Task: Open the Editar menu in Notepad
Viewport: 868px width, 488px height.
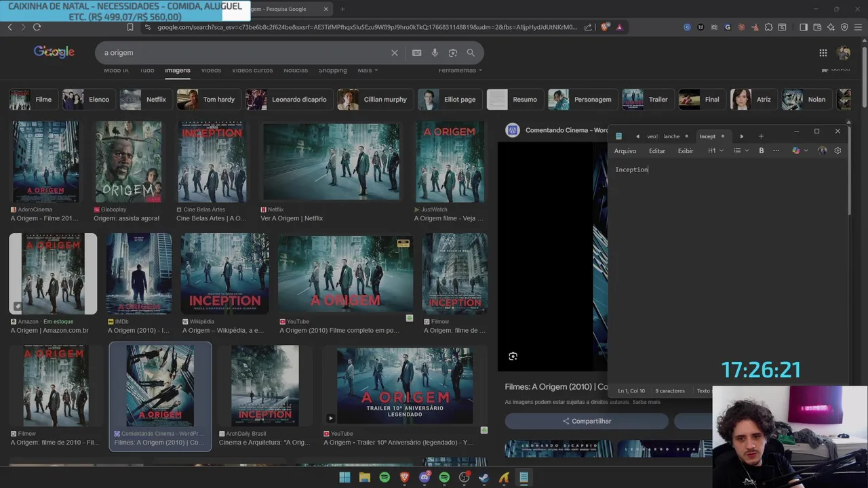Action: click(x=657, y=151)
